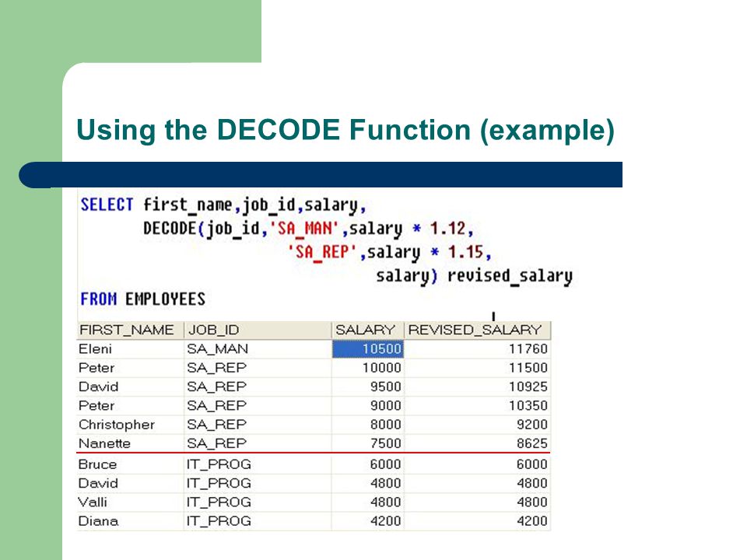
Task: Click the revised_salary alias in the query
Action: (x=510, y=276)
